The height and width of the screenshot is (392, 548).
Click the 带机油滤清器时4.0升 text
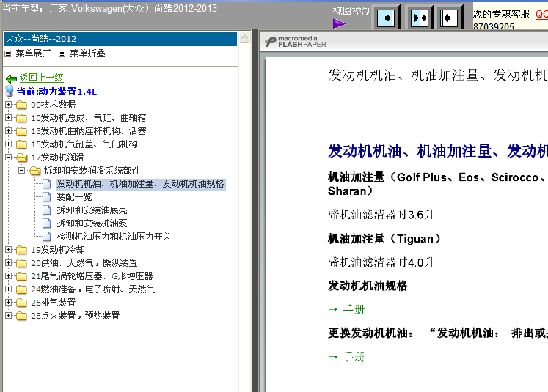[x=381, y=262]
